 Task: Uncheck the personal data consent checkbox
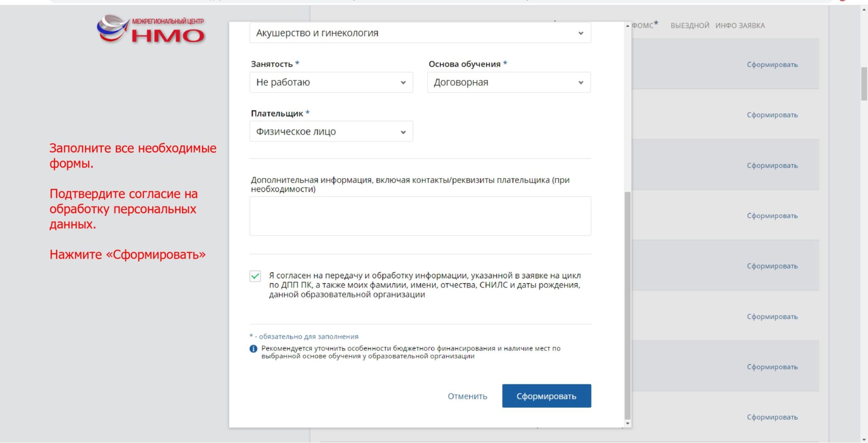(x=255, y=276)
